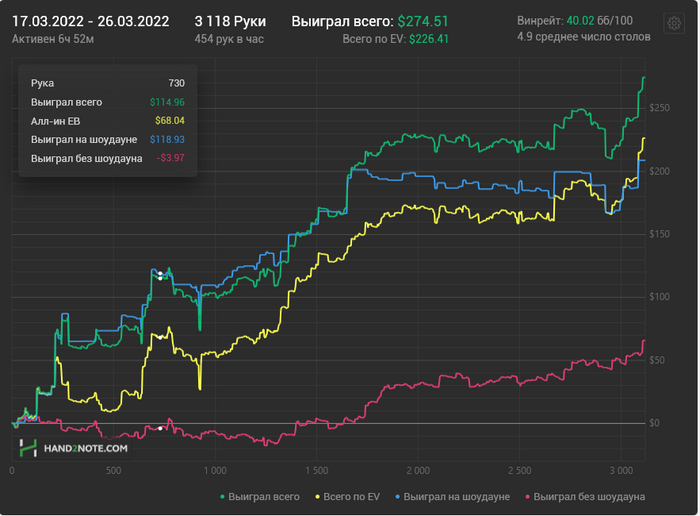Click the white marker on the yellow EV line
Screen dimensions: 700x516
160,337
